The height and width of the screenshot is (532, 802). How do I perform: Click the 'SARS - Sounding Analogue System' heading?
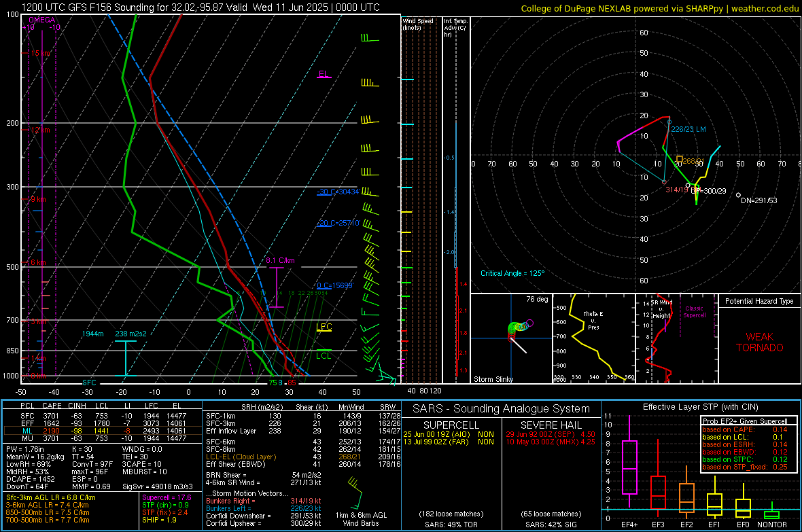(501, 409)
